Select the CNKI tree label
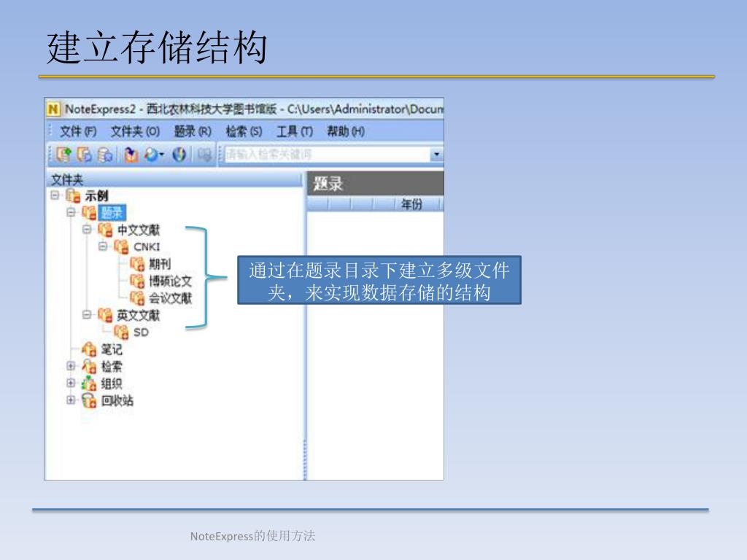The width and height of the screenshot is (747, 560). [147, 246]
